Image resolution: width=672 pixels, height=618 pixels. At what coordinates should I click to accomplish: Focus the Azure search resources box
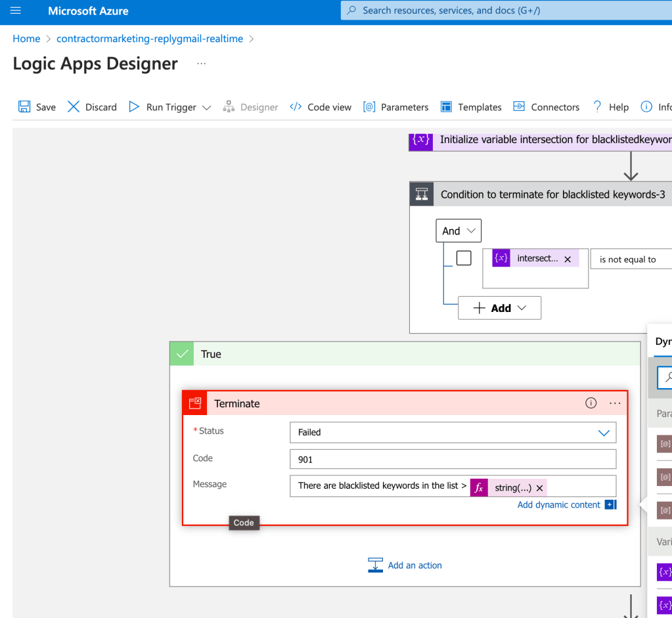coord(506,11)
